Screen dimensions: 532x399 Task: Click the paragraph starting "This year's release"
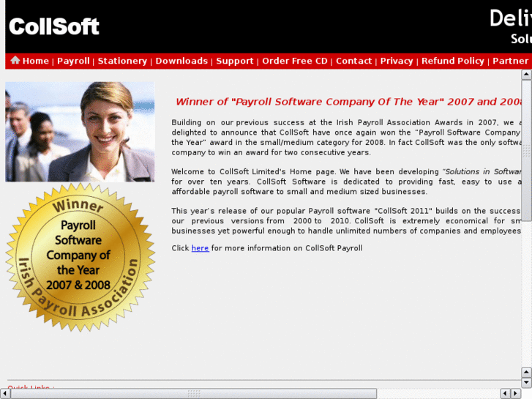(x=346, y=220)
